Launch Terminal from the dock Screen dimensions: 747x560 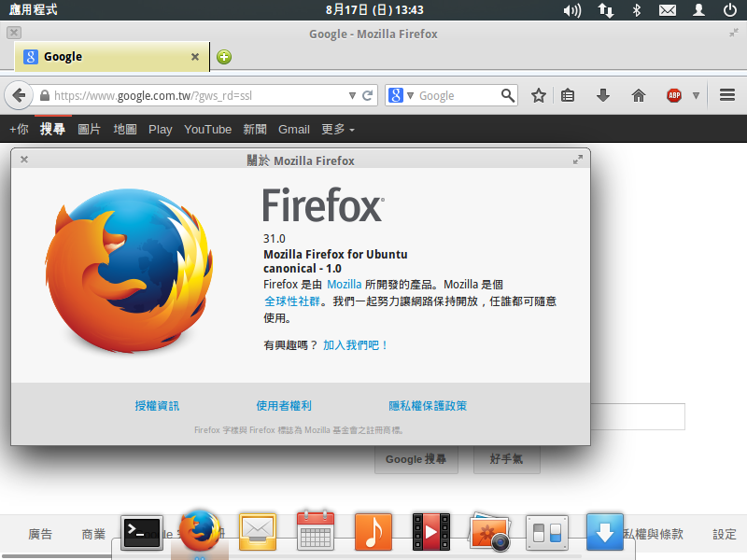click(x=142, y=532)
